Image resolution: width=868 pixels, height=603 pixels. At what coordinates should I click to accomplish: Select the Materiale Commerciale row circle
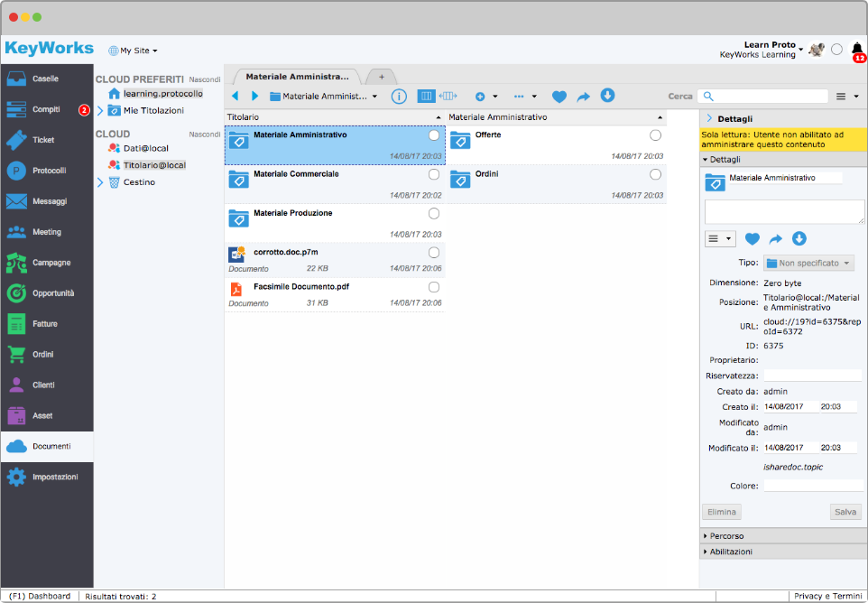point(434,175)
